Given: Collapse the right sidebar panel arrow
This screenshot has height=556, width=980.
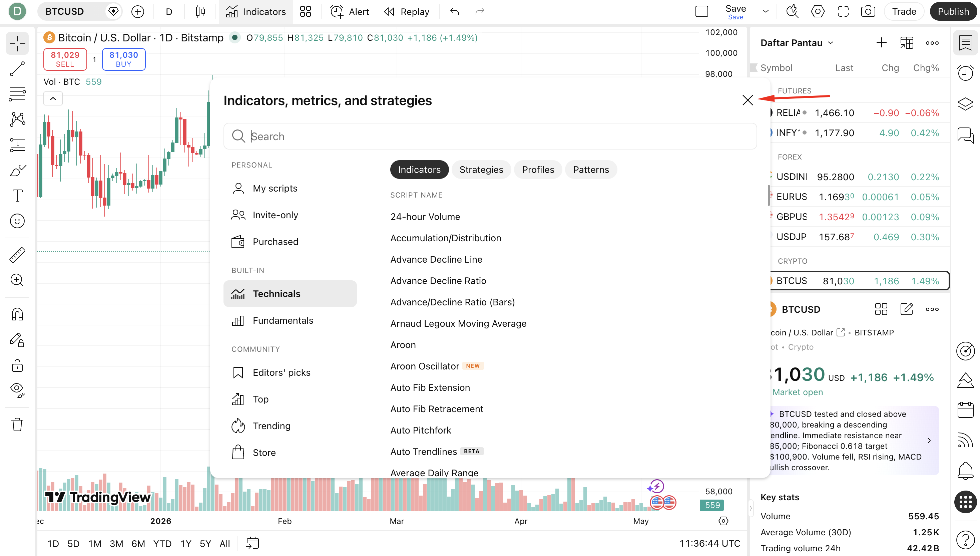Looking at the screenshot, I should click(x=751, y=508).
